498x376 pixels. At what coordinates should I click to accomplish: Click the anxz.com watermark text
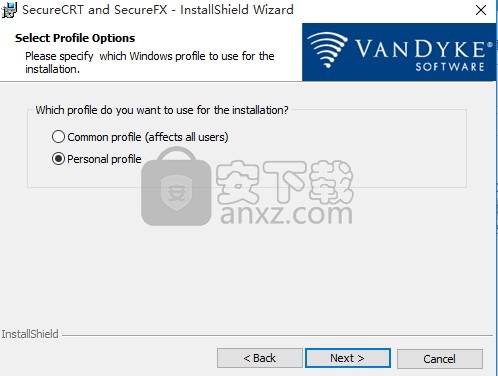[286, 214]
